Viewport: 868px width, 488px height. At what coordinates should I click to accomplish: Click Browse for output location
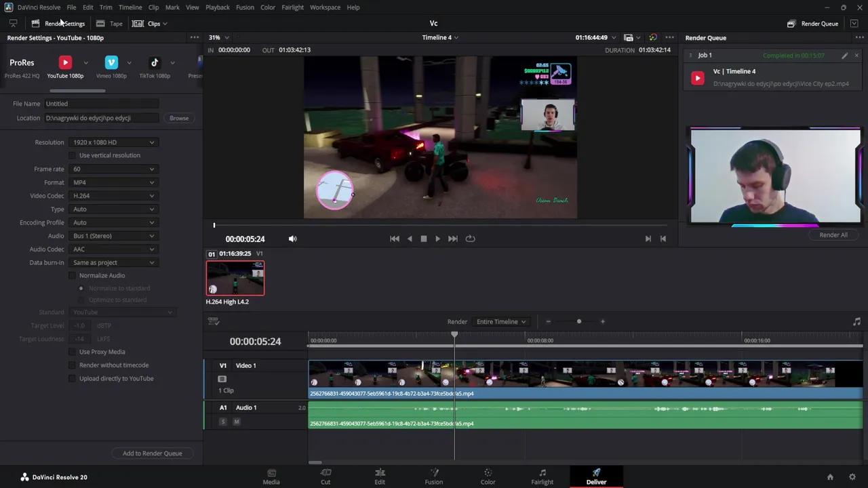coord(179,118)
